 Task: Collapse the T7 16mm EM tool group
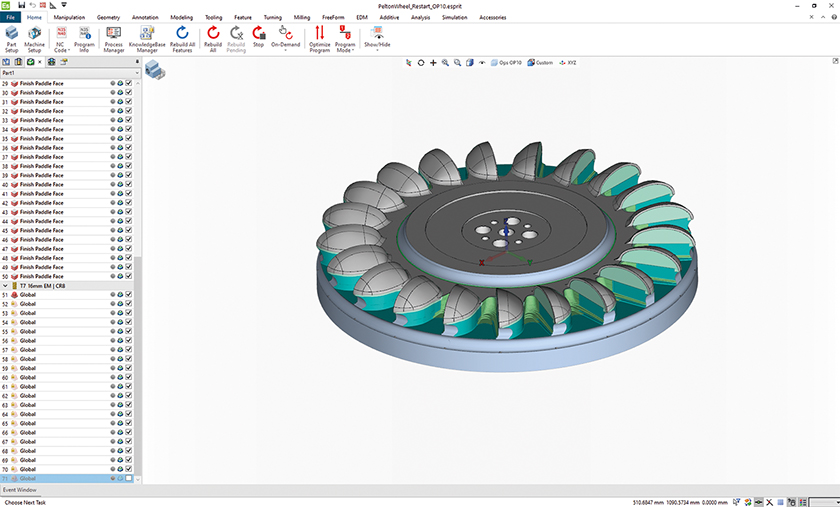[5, 286]
